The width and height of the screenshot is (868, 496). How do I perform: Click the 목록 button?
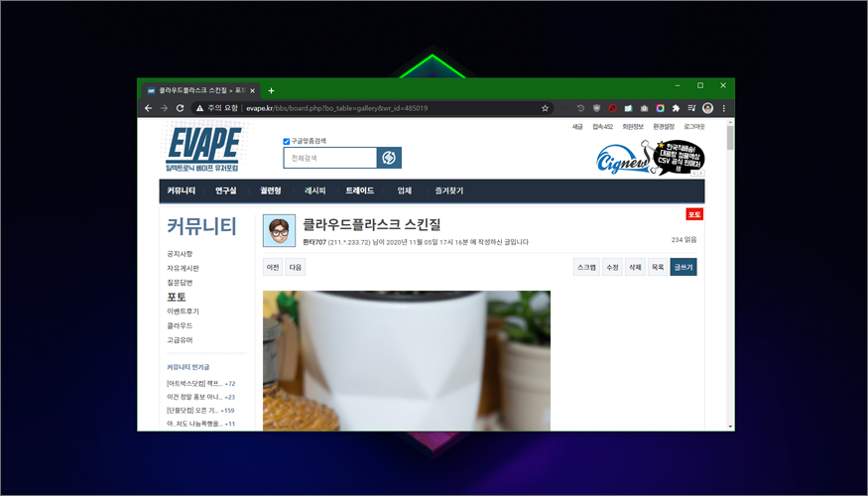[658, 268]
